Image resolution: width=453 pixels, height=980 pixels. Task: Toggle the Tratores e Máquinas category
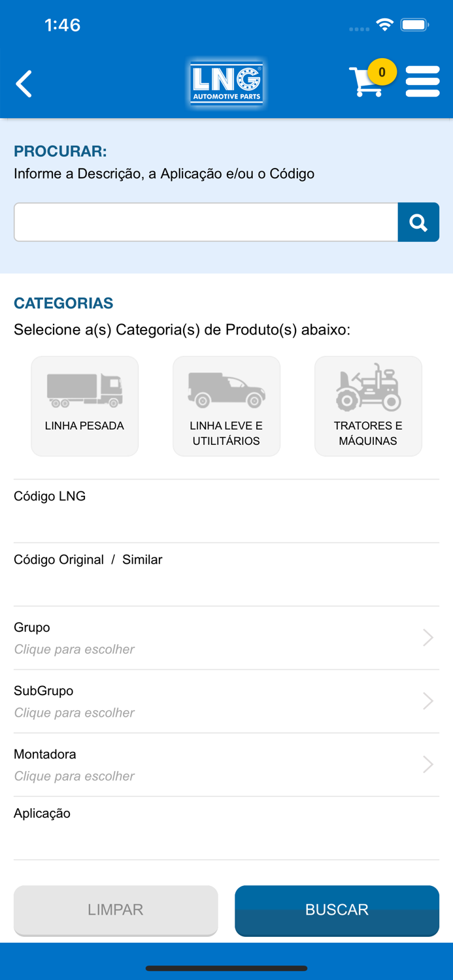[368, 405]
